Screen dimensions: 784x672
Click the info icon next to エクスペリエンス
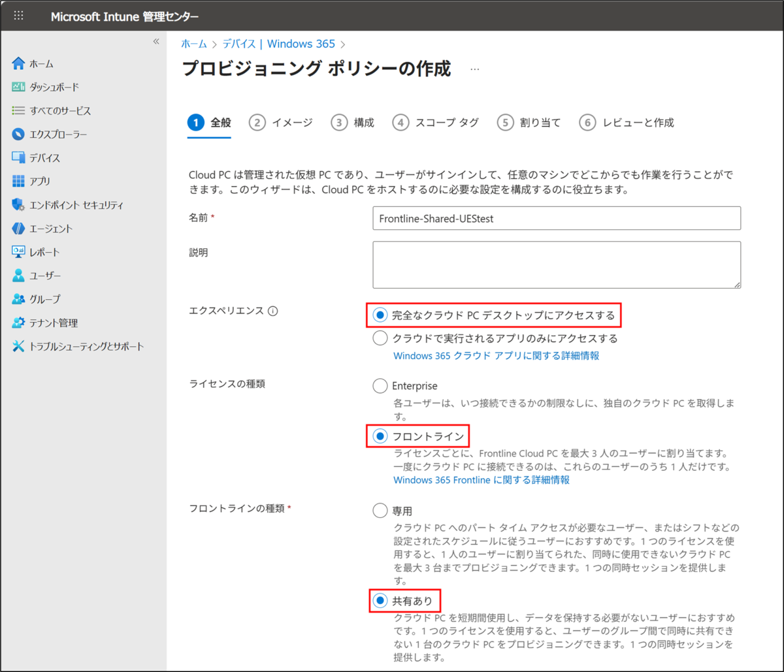(273, 311)
